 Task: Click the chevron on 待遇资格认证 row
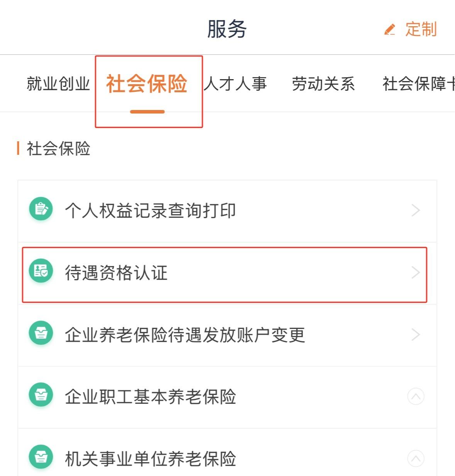point(416,273)
